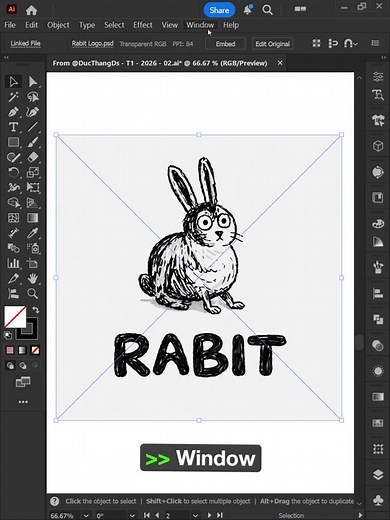390x520 pixels.
Task: Open the View menu
Action: [x=170, y=25]
